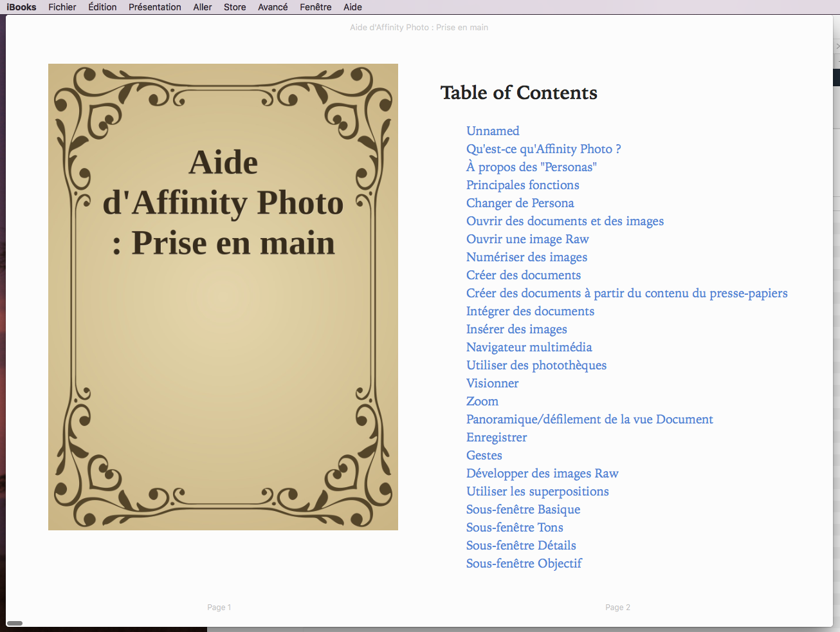Jump to the 'Enregistrer' chapter
The width and height of the screenshot is (840, 632).
pyautogui.click(x=497, y=437)
